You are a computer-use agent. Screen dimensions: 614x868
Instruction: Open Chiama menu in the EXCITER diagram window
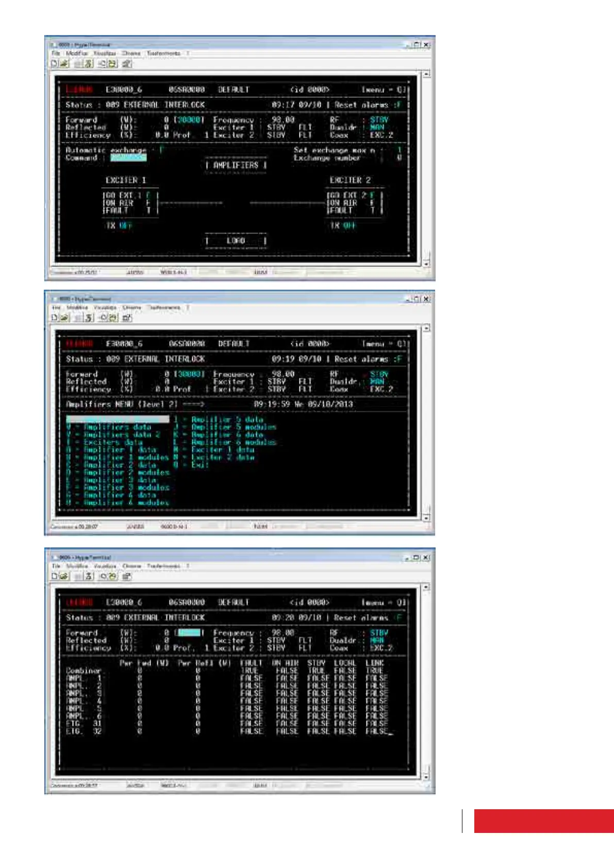click(x=131, y=53)
